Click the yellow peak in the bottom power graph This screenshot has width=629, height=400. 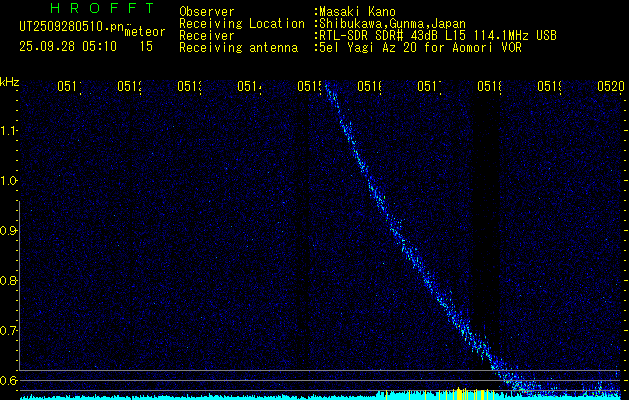[x=456, y=391]
